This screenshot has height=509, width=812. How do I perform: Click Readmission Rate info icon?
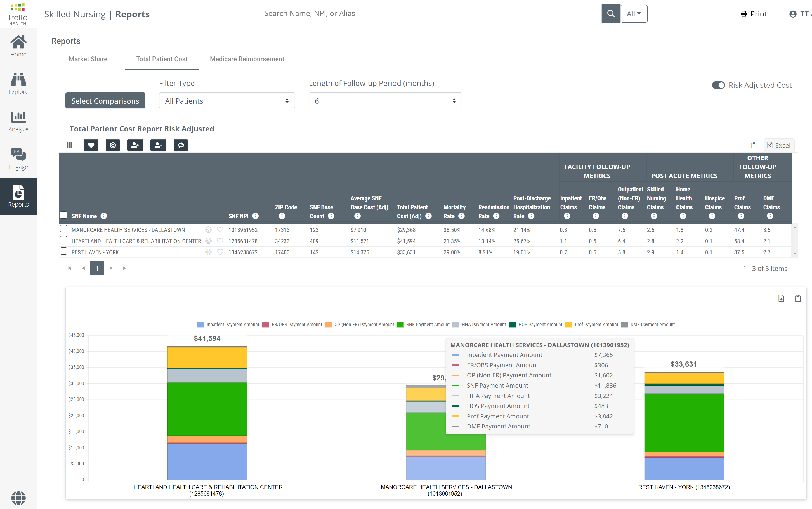coord(496,216)
